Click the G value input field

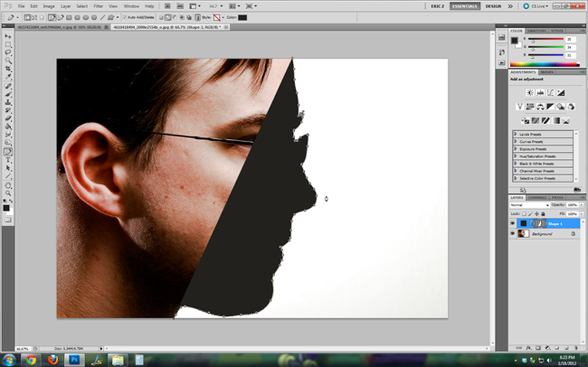(570, 47)
